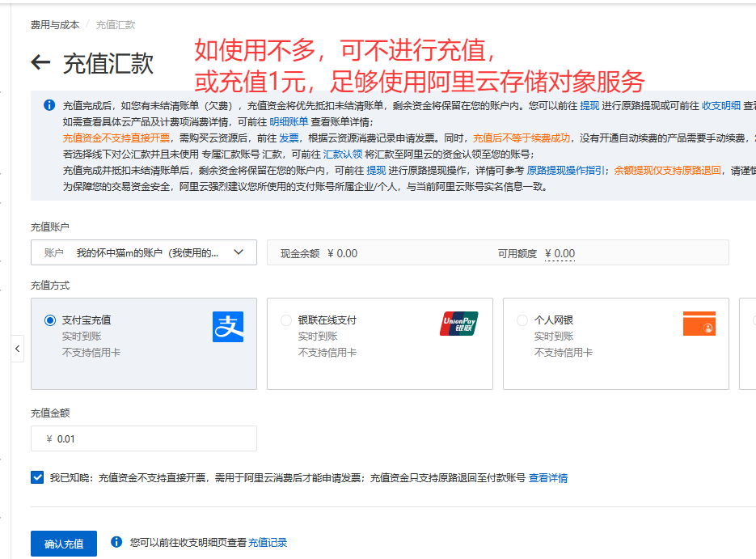Open the 原路提现操作指引 link

[565, 170]
